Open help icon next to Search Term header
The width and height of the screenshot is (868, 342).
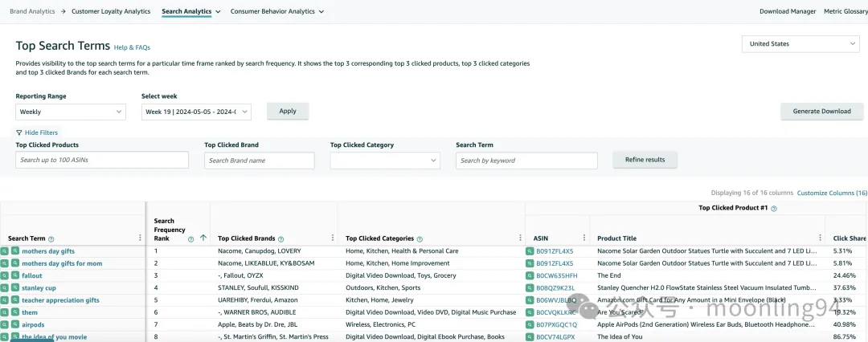[x=51, y=239]
